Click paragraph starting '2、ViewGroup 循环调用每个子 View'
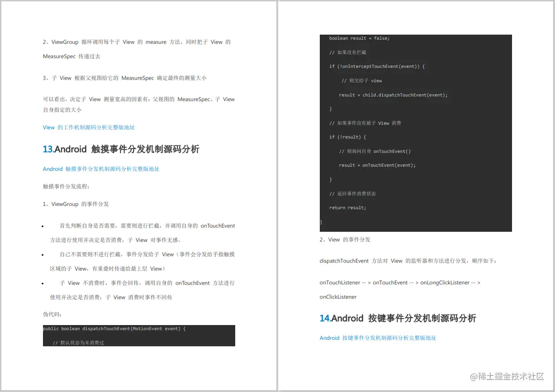 click(137, 49)
